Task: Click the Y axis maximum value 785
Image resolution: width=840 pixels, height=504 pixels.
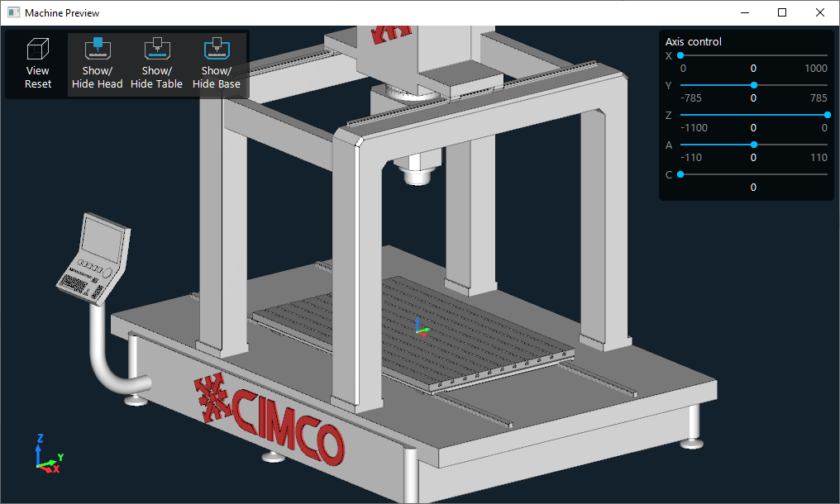Action: 819,98
